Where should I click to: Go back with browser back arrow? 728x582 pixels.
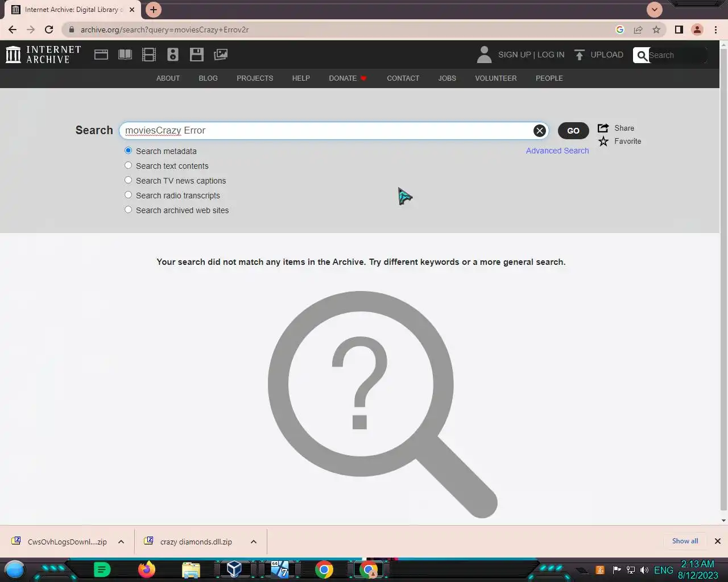tap(13, 30)
